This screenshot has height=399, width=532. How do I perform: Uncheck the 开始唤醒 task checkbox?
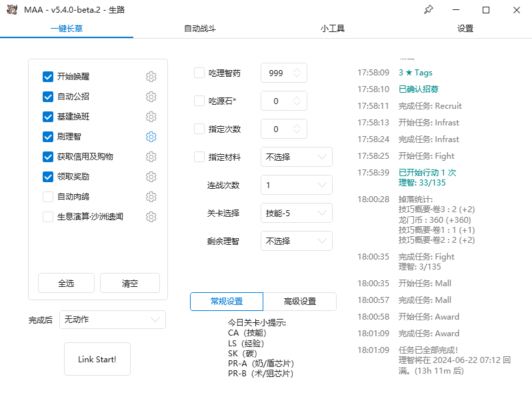coord(48,77)
